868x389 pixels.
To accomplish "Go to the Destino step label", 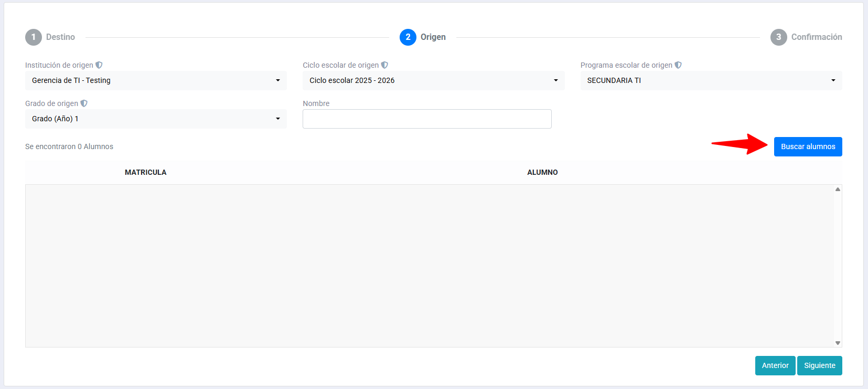I will click(60, 37).
